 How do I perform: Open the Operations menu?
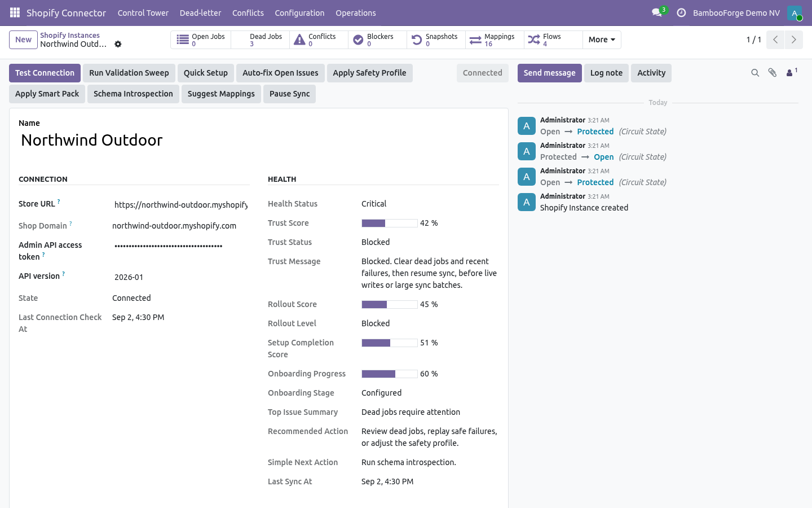click(356, 12)
